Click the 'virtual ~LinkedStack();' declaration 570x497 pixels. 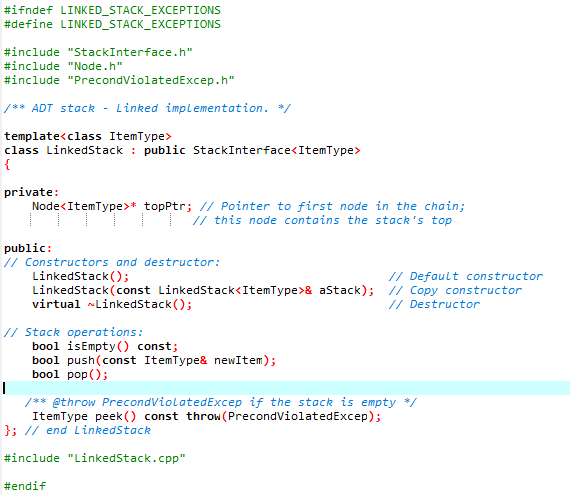click(x=112, y=304)
